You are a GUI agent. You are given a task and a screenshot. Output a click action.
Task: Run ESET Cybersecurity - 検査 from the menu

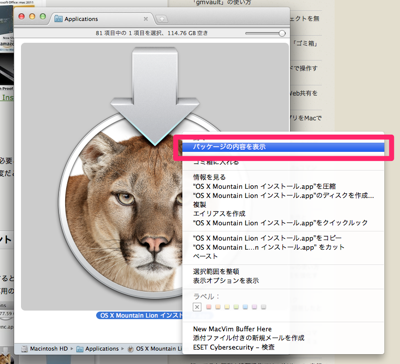[x=234, y=347]
